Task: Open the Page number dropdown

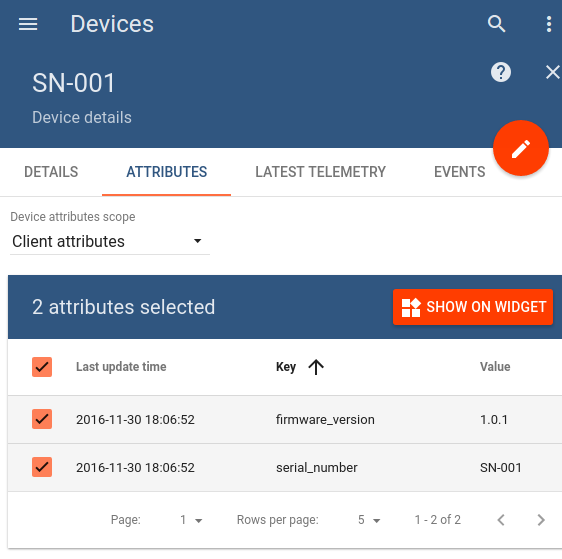Action: 191,520
